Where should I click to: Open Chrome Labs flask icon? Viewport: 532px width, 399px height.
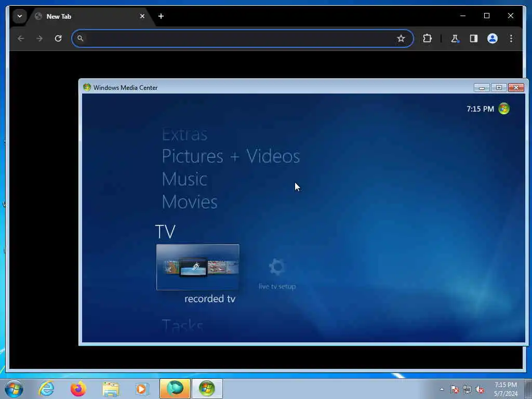[455, 38]
